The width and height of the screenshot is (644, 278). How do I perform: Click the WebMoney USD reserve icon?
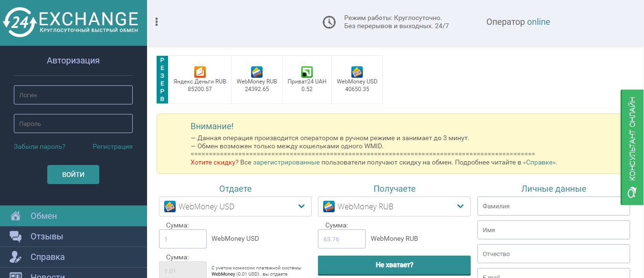point(357,72)
